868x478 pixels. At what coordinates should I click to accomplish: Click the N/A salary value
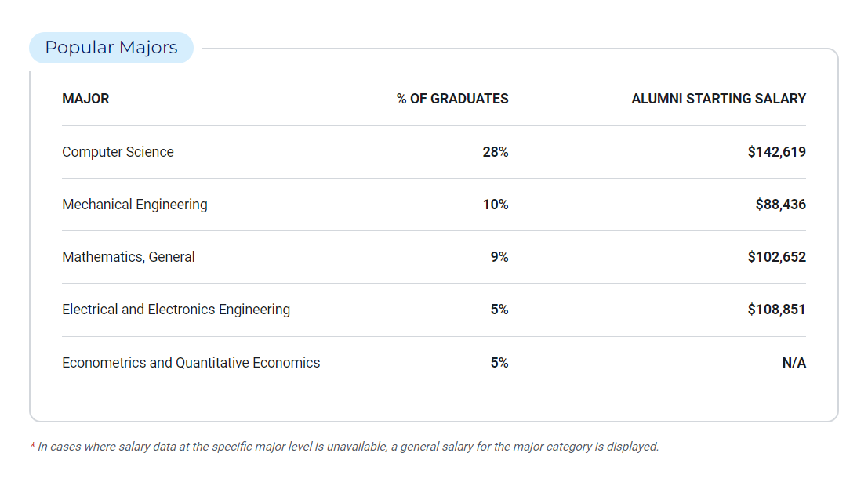coord(794,363)
